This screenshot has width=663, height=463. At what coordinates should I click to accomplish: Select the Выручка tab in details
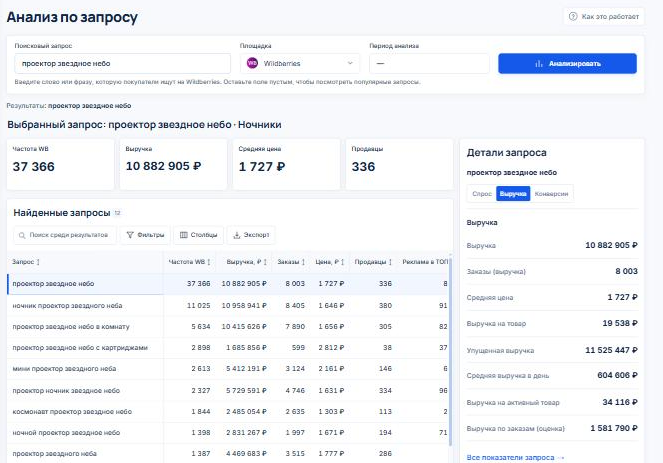coord(513,194)
